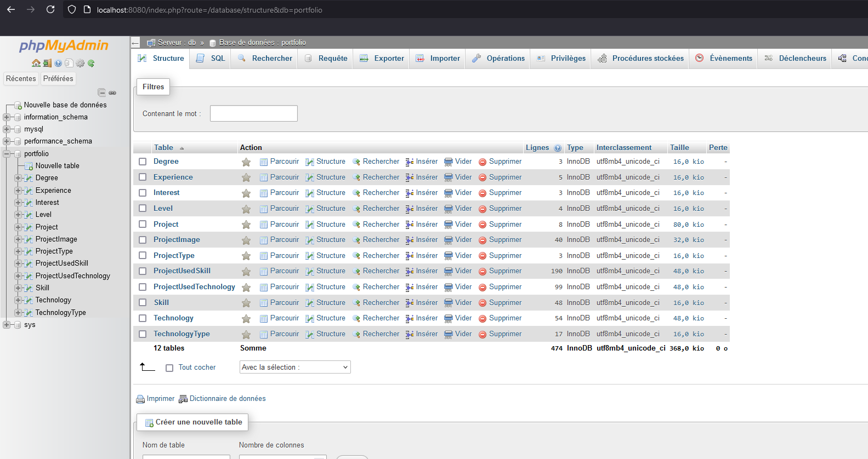Viewport: 868px width, 459px height.
Task: Click Nouvelle table under portfolio
Action: [58, 165]
